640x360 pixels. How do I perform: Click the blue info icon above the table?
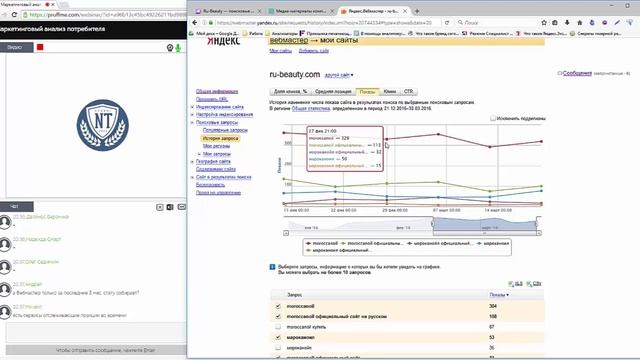coord(272,267)
